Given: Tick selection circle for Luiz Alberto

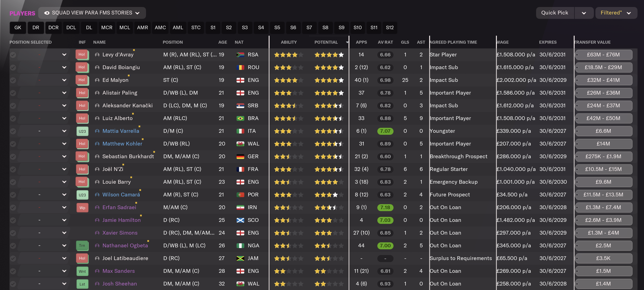Looking at the screenshot, I should click(x=13, y=118).
